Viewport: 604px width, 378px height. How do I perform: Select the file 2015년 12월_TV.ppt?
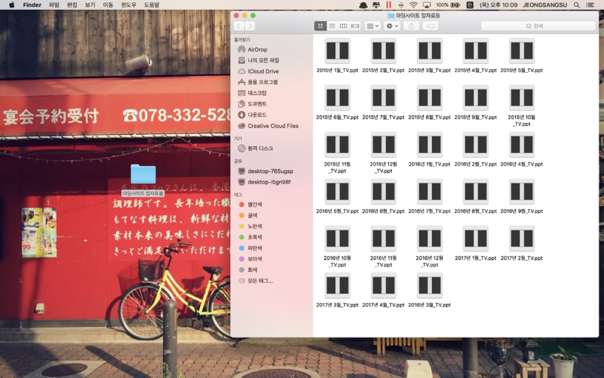383,153
